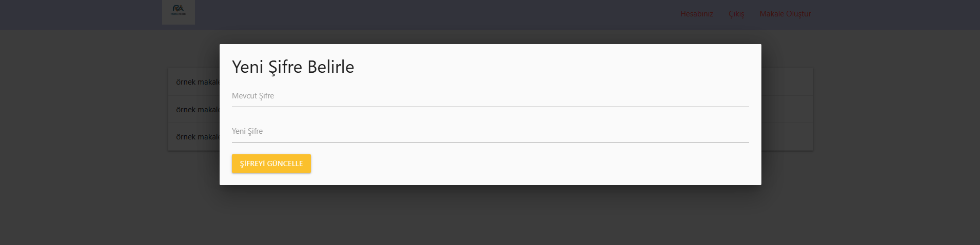The width and height of the screenshot is (980, 245).
Task: Click the Mevcut Şifre placeholder label
Action: tap(253, 96)
